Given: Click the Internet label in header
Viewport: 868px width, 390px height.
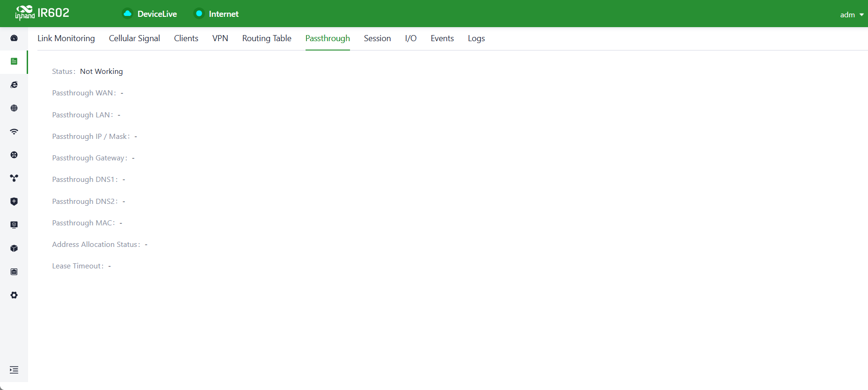Looking at the screenshot, I should (x=224, y=14).
